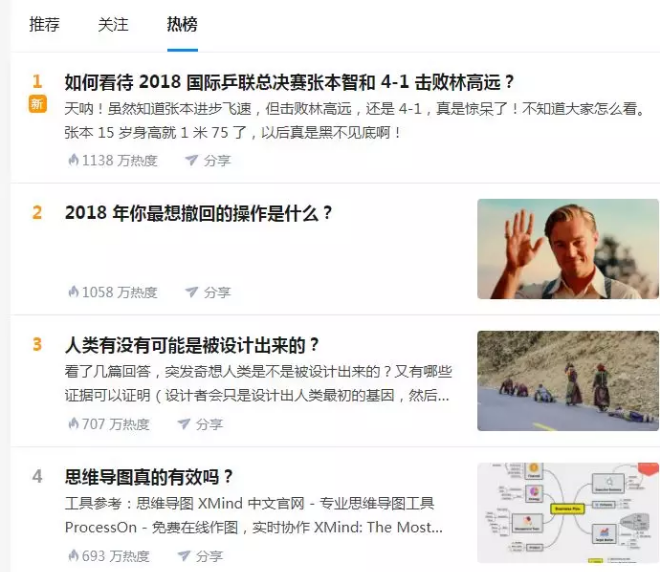The height and width of the screenshot is (572, 670).
Task: Click the roadside pilgrims thumbnail image
Action: pos(568,381)
